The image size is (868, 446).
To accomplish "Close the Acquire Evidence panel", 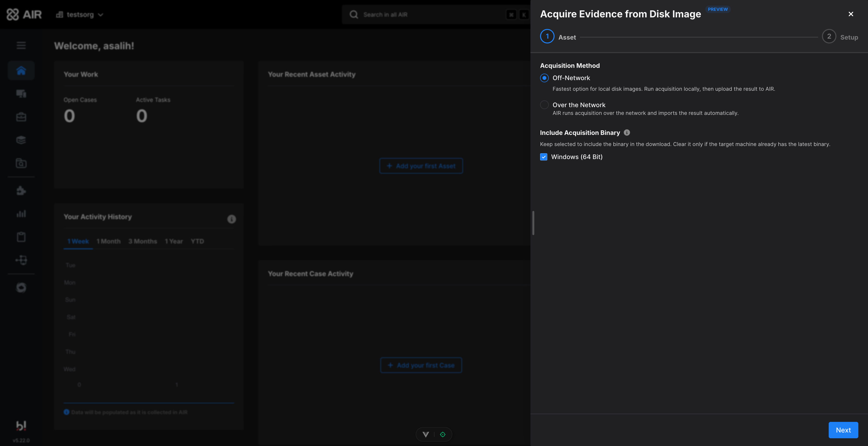I will 851,14.
